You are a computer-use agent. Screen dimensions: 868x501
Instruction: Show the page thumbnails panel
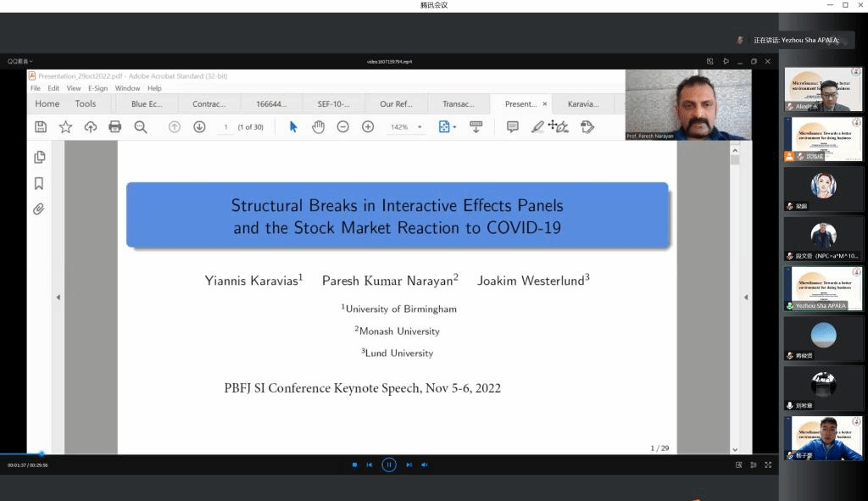[x=39, y=158]
